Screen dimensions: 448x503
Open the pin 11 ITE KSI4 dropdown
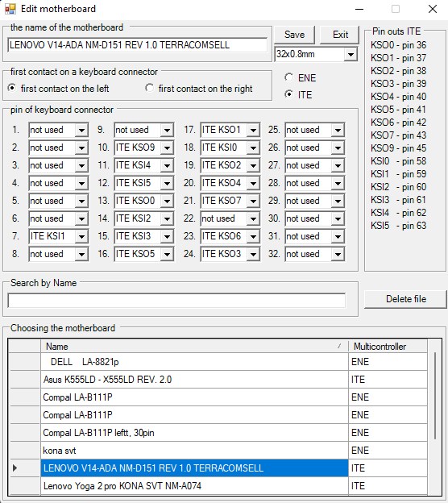167,165
